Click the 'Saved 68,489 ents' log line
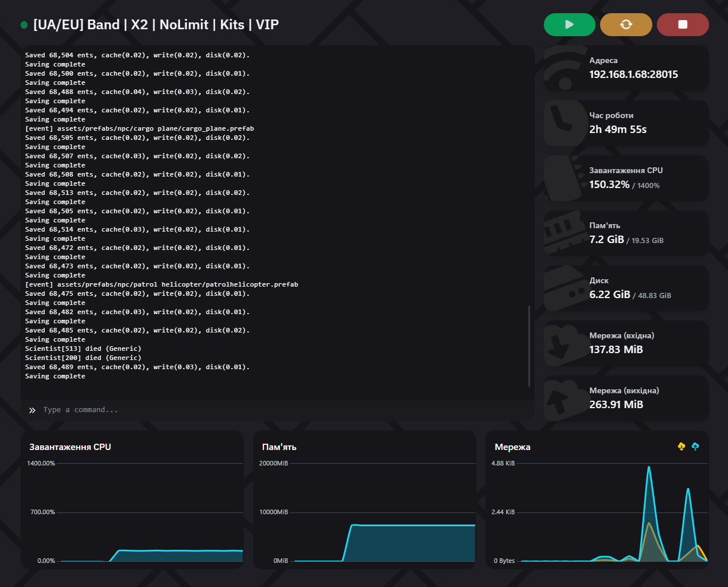The width and height of the screenshot is (728, 587). click(137, 367)
